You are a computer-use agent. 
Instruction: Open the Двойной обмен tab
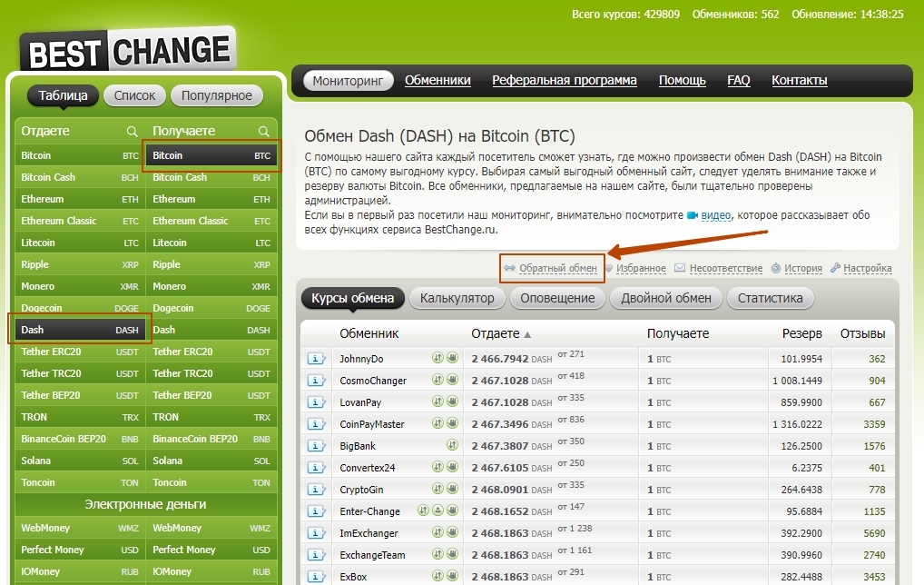click(x=666, y=298)
